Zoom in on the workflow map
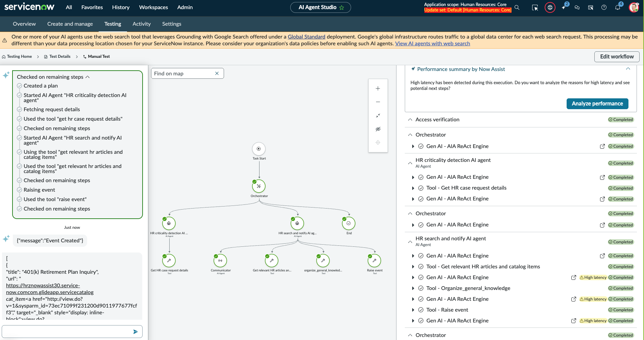 click(378, 89)
